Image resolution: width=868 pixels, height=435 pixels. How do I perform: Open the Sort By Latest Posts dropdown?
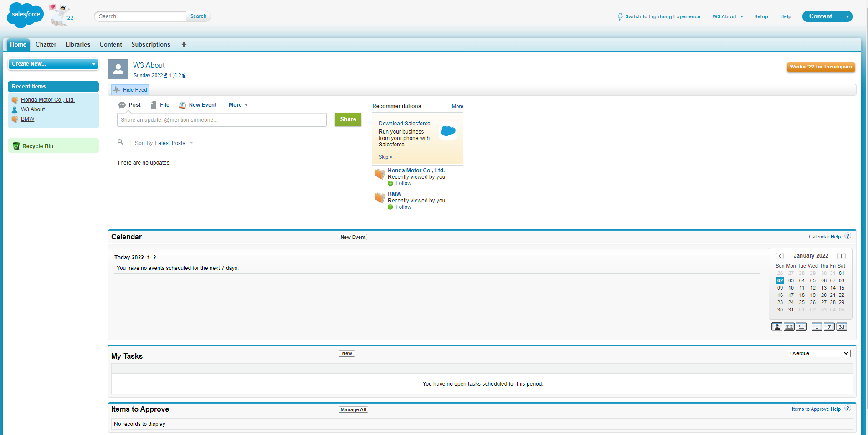coord(174,143)
